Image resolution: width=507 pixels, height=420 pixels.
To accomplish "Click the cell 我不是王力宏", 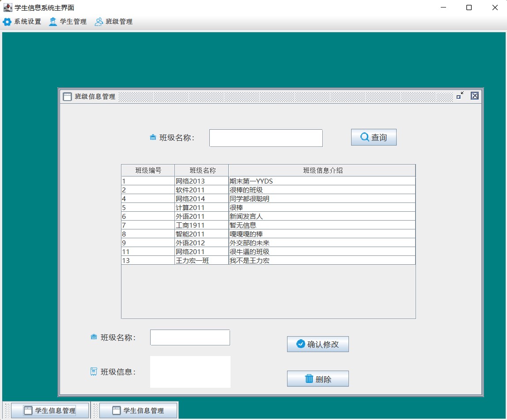I will tap(322, 260).
